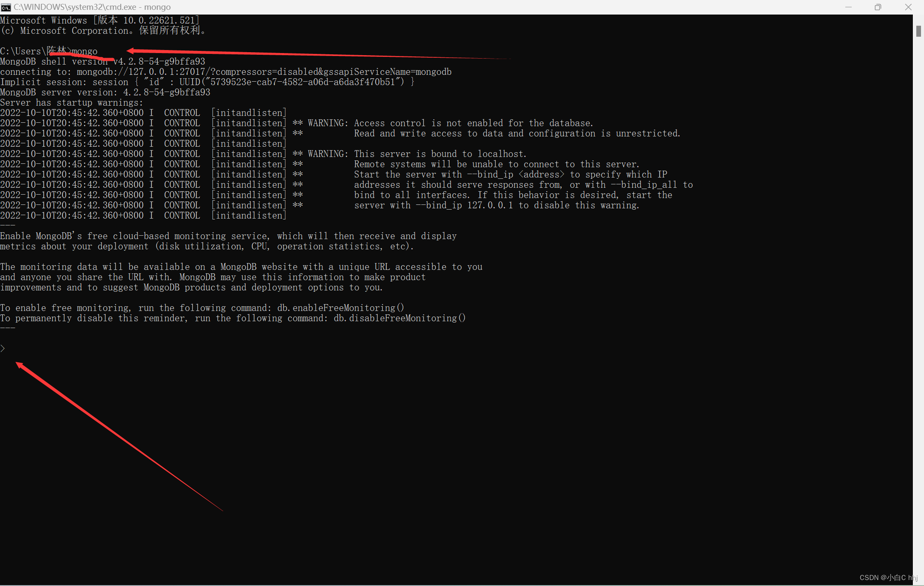The image size is (924, 586).
Task: Minimize the cmd.exe mongo window
Action: (849, 7)
